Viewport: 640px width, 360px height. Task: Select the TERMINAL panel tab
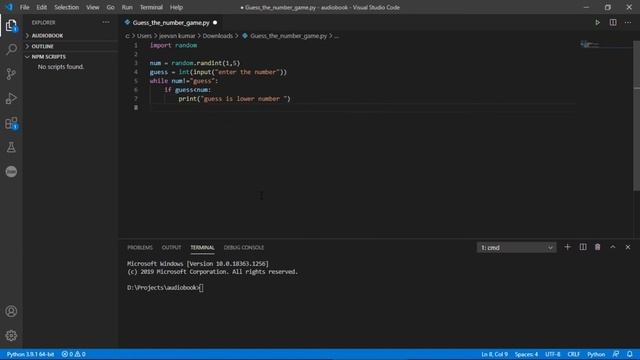click(202, 247)
